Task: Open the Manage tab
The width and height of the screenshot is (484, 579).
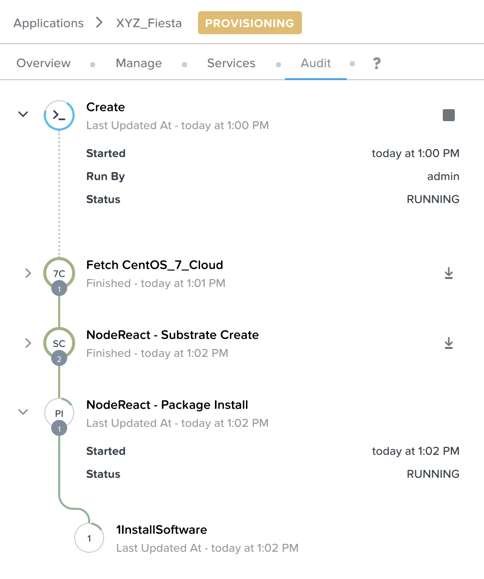Action: click(x=139, y=63)
